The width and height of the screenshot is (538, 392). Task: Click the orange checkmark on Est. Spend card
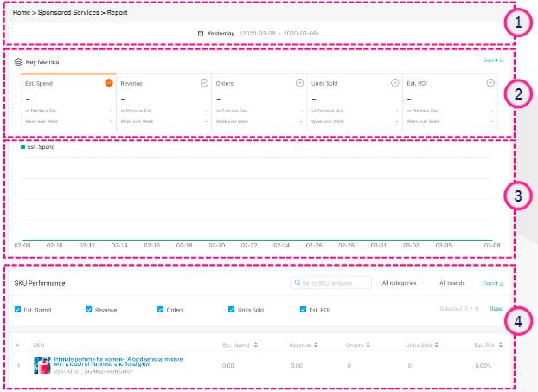click(x=109, y=83)
